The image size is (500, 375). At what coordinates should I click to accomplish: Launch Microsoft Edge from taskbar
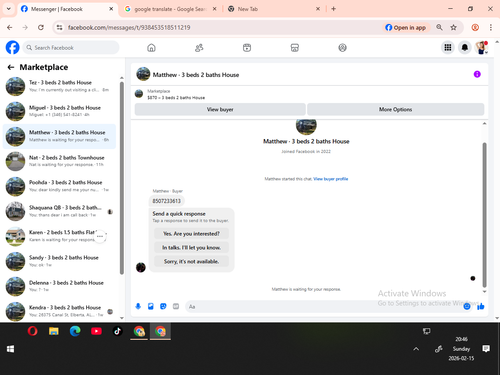(x=75, y=331)
